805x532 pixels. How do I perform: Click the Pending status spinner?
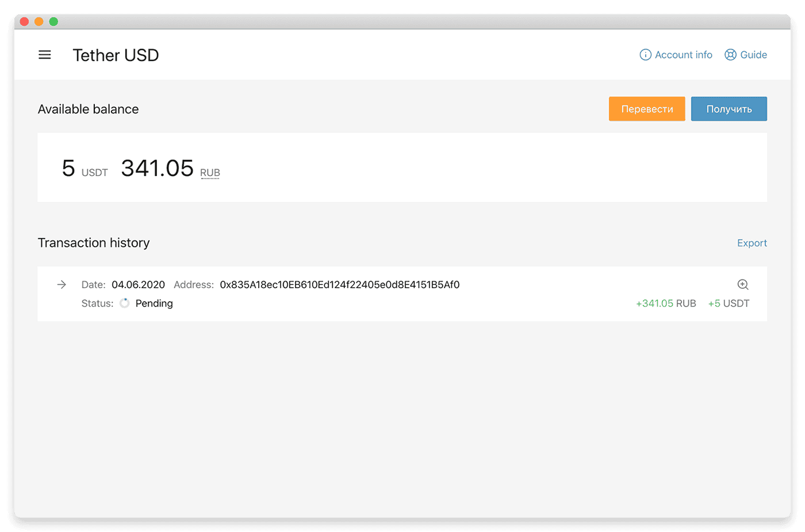tap(124, 303)
